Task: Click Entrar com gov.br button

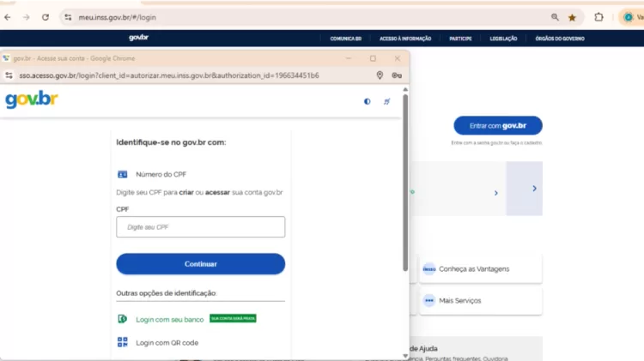Action: tap(498, 125)
